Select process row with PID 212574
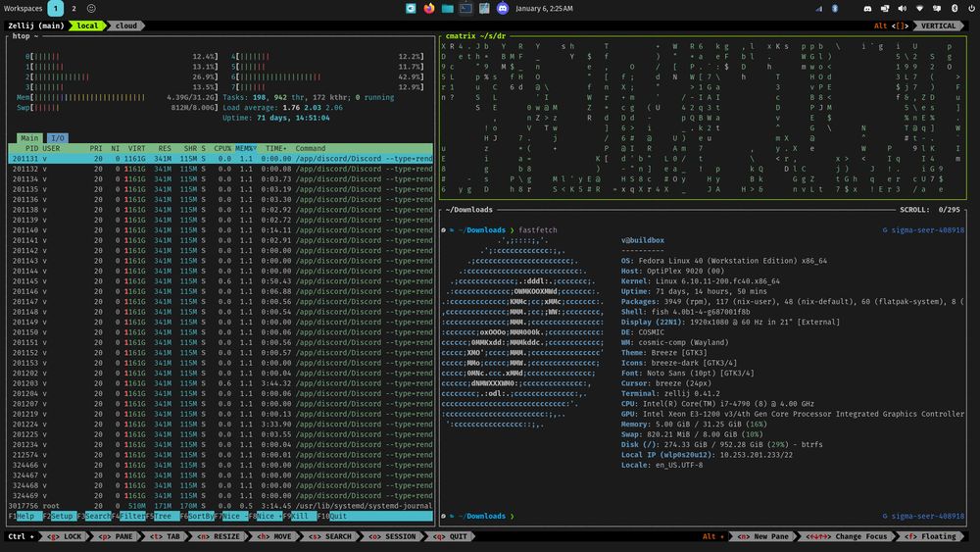The width and height of the screenshot is (980, 552). pos(220,455)
